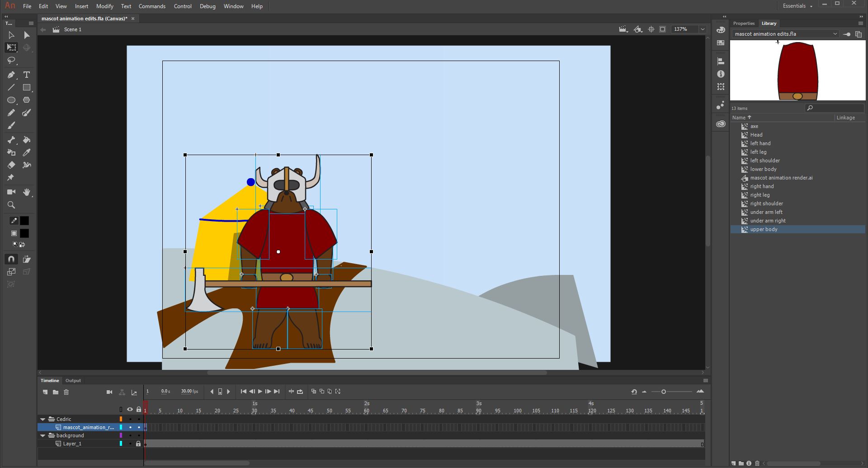Switch to the Output tab
The width and height of the screenshot is (868, 468).
[73, 380]
